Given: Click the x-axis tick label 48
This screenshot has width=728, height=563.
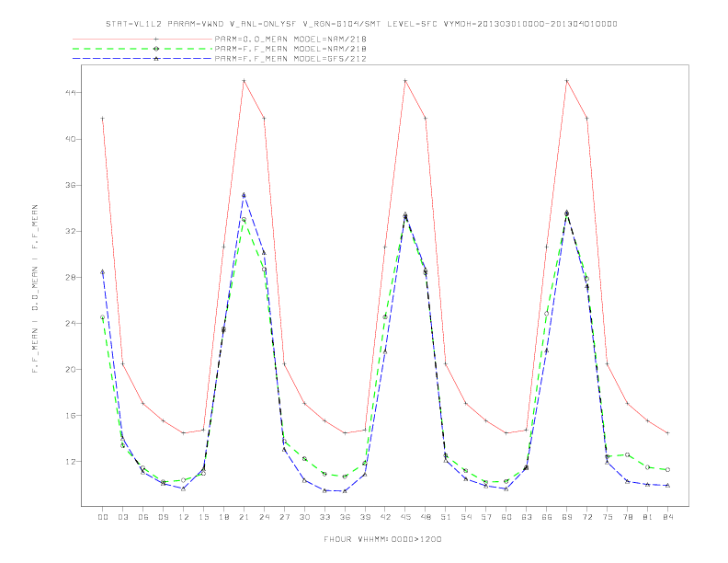Looking at the screenshot, I should [426, 517].
